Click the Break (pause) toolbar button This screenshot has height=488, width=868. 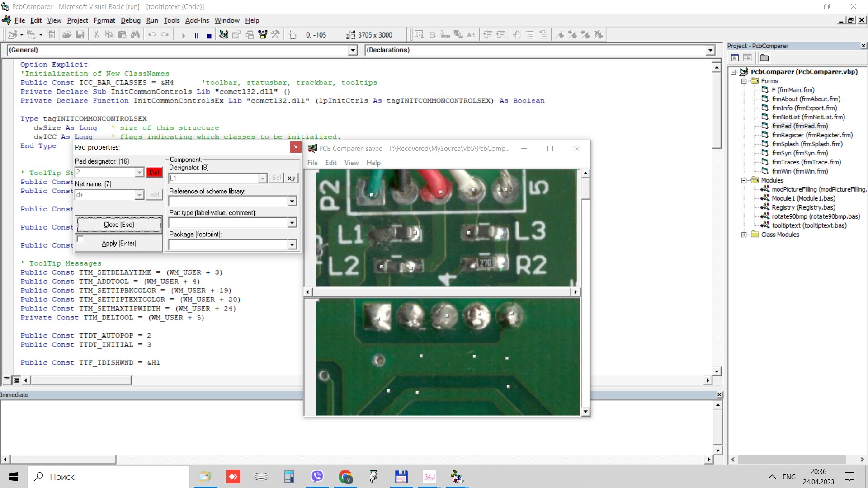(197, 35)
